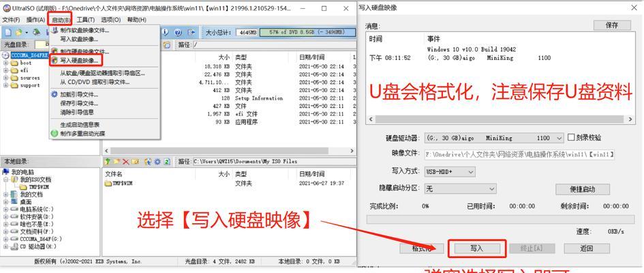Select 生成启动信息表 menu entry
This screenshot has width=644, height=273.
pyautogui.click(x=80, y=125)
